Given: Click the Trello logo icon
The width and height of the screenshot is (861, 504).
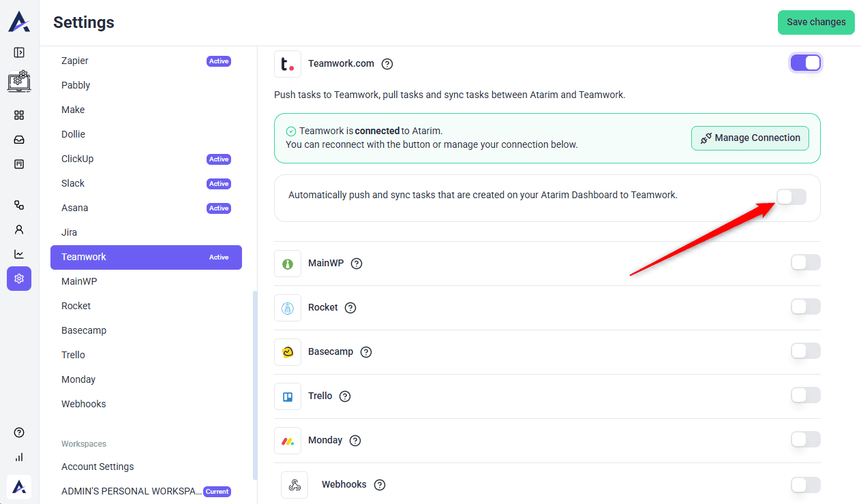Looking at the screenshot, I should pyautogui.click(x=288, y=396).
